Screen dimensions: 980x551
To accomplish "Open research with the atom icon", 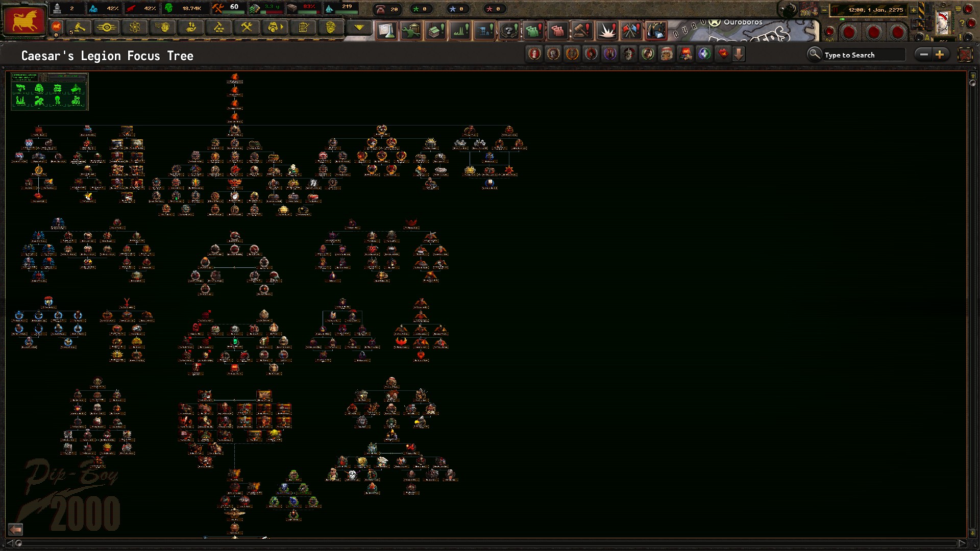I will point(135,27).
